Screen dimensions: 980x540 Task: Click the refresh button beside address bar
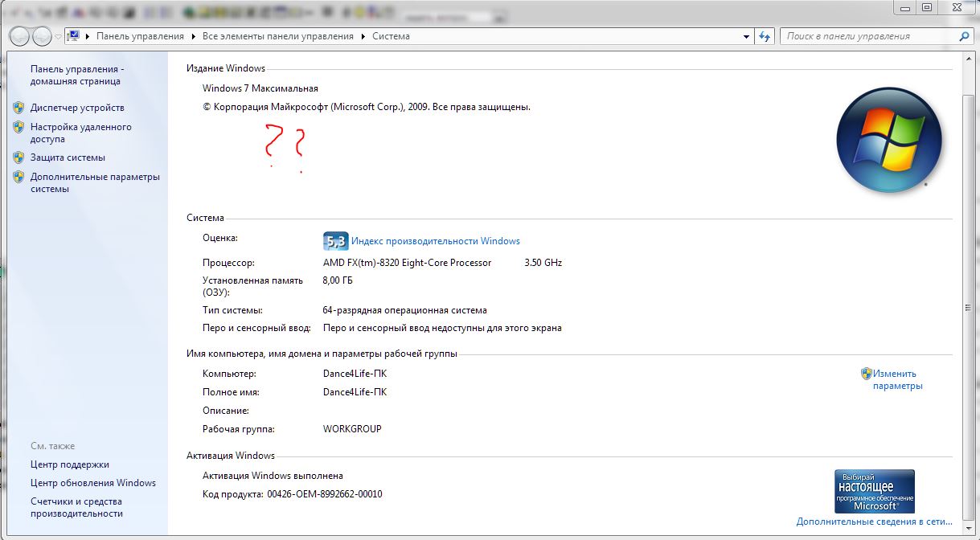tap(765, 36)
